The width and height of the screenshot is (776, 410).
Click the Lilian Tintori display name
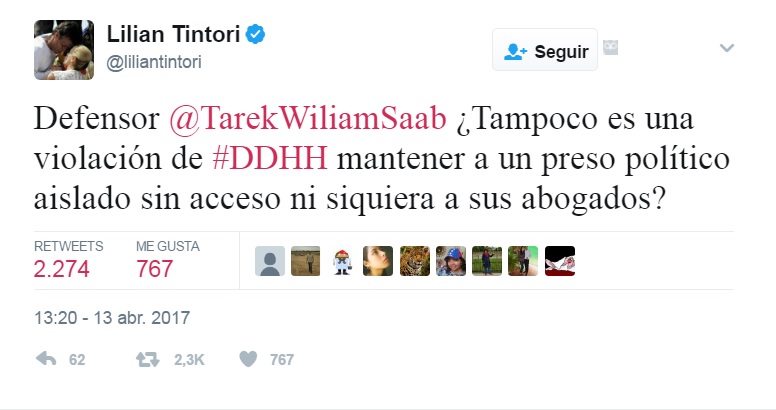(173, 35)
